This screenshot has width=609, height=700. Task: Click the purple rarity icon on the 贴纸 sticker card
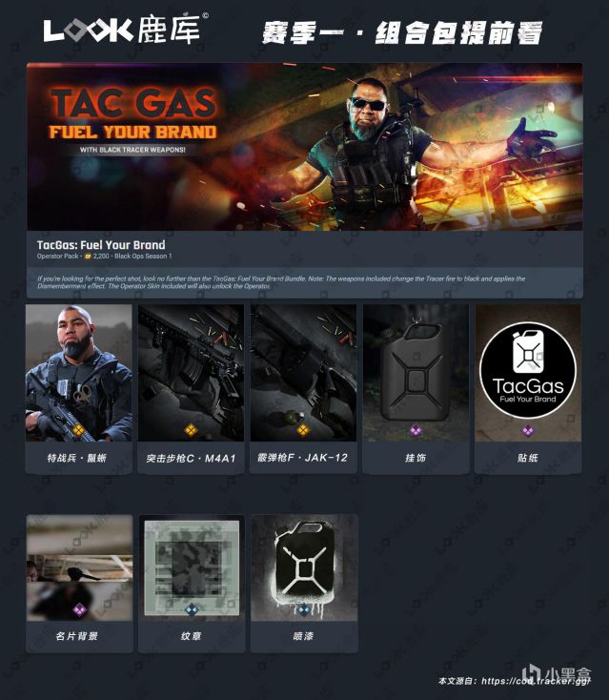click(x=528, y=431)
